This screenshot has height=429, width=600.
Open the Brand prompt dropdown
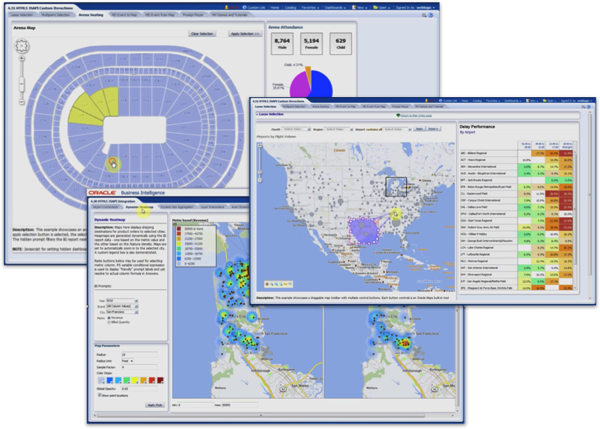click(x=136, y=306)
